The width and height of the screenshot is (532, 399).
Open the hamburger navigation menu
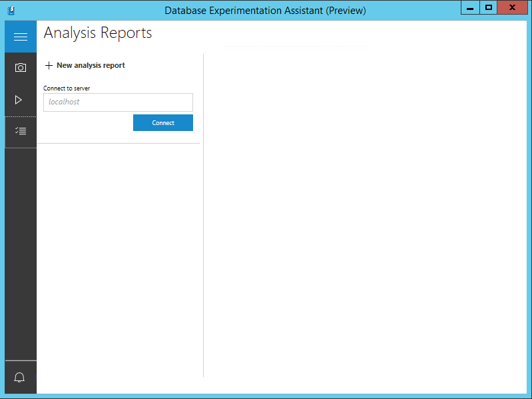[21, 37]
